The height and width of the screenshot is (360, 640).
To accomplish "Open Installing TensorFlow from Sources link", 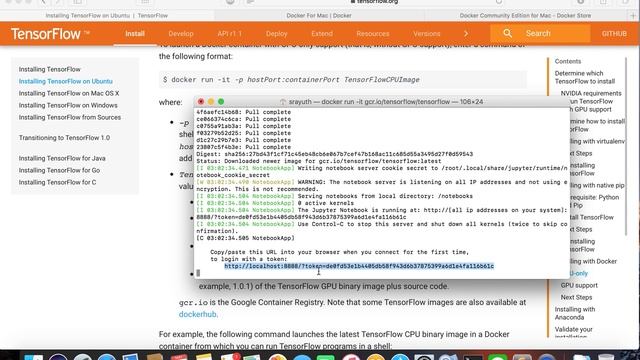I will click(x=70, y=118).
